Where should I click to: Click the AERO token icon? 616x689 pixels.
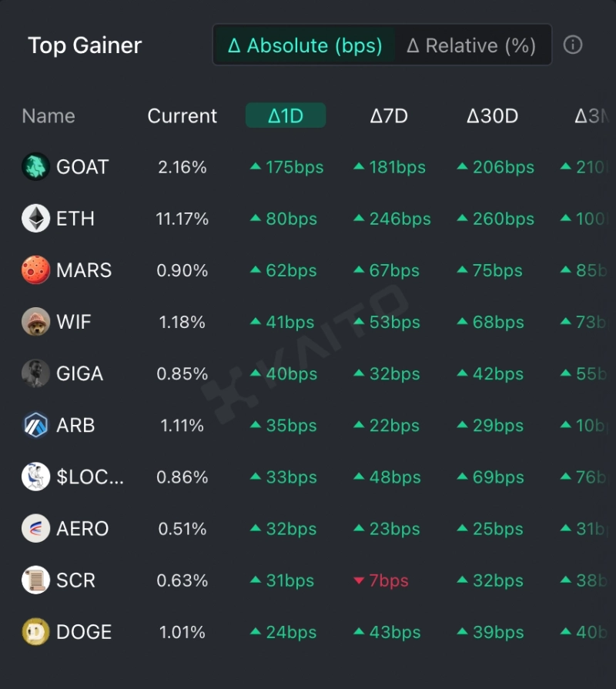(35, 529)
